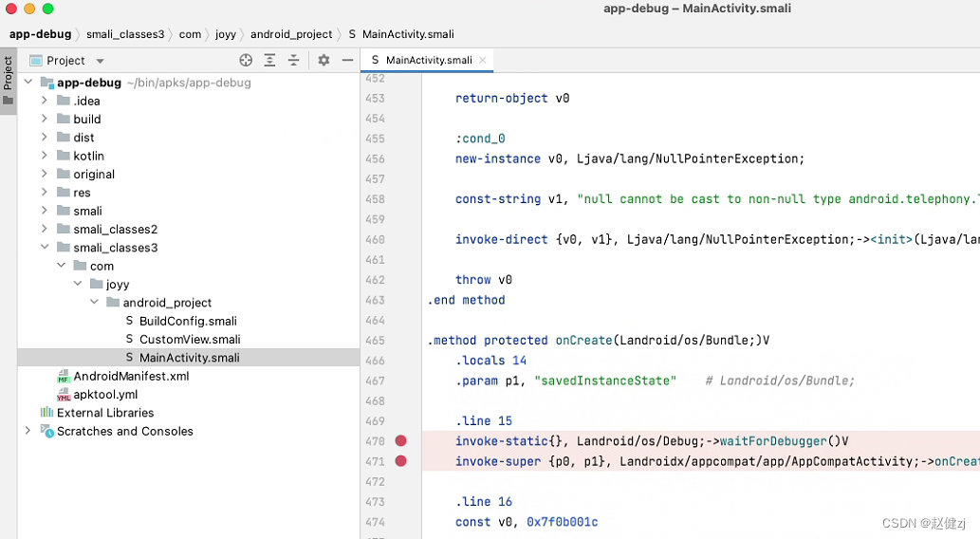Open the Project view dropdown
This screenshot has height=539, width=980.
pos(100,61)
